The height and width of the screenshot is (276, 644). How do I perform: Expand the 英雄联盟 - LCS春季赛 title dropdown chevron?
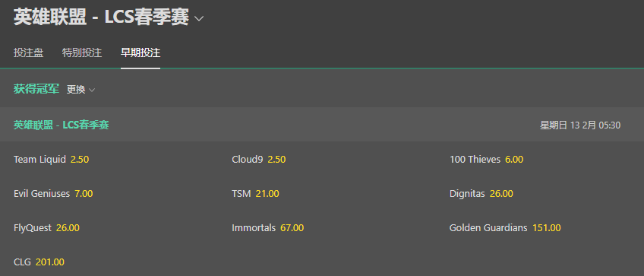(x=199, y=18)
